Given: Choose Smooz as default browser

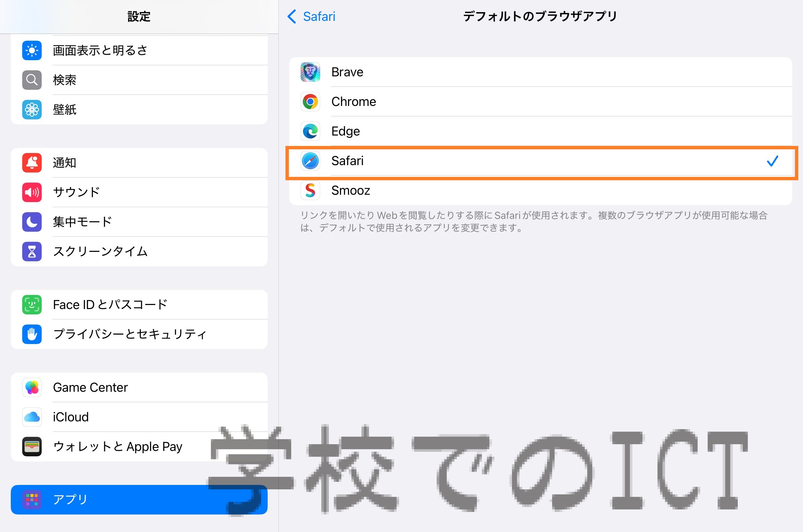Looking at the screenshot, I should pos(540,190).
